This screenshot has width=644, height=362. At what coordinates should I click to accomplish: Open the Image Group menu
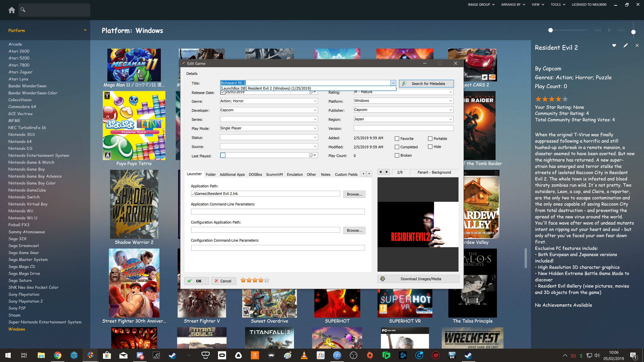point(481,5)
